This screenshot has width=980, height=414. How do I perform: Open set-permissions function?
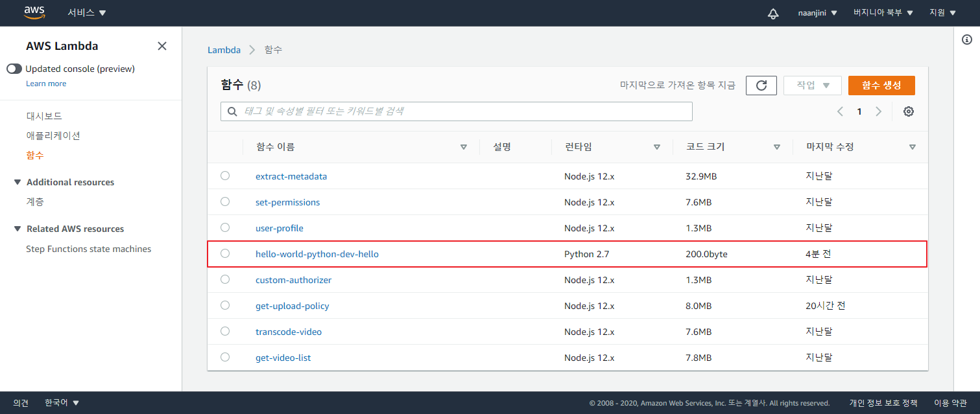coord(288,202)
